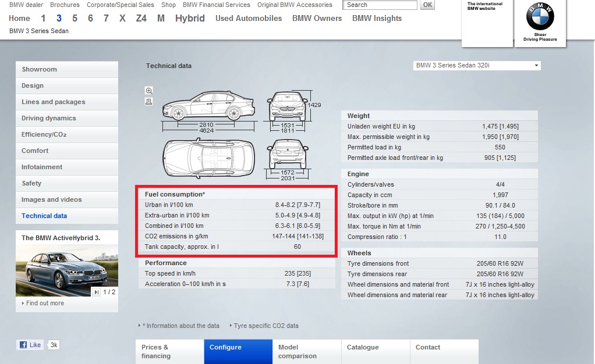
Task: Click the BMW roundel logo
Action: (540, 17)
